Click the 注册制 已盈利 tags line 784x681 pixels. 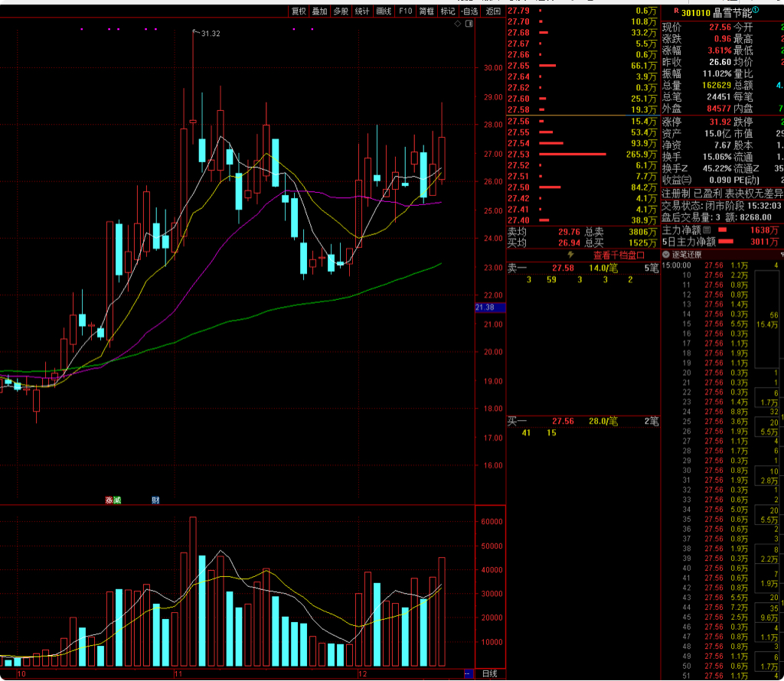(723, 194)
